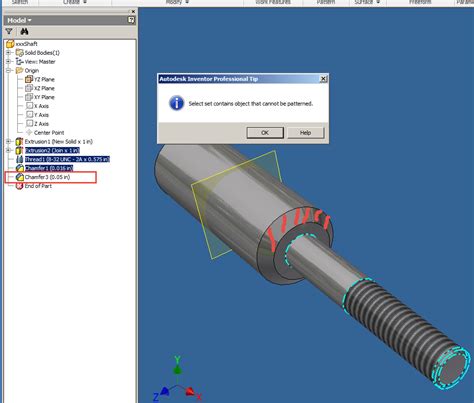Select the Thread1 feature icon
474x403 pixels.
point(20,159)
